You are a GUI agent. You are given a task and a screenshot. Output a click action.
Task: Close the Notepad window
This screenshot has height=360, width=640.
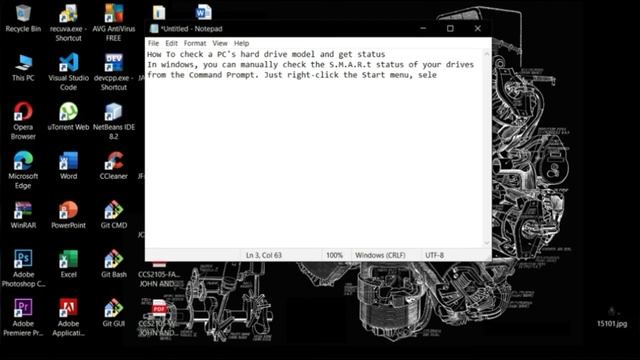tap(478, 28)
